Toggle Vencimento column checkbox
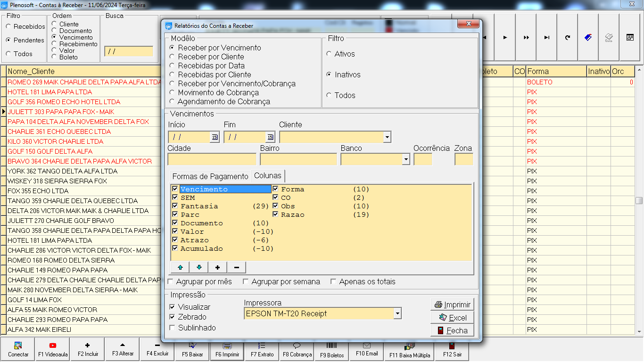Image resolution: width=644 pixels, height=362 pixels. [175, 189]
